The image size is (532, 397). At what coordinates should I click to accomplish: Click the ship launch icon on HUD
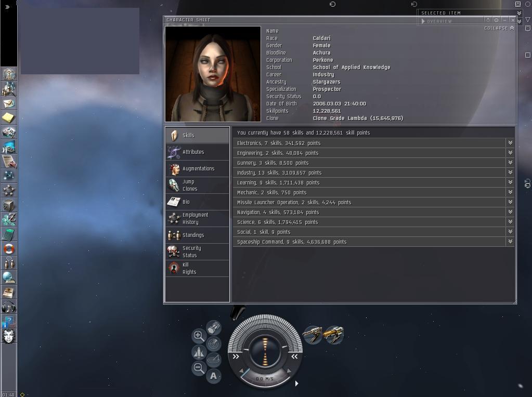pos(199,352)
